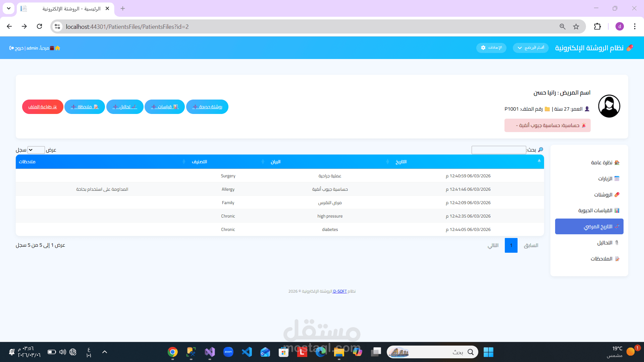Open Google Chrome from taskbar
644x362 pixels.
tap(173, 352)
